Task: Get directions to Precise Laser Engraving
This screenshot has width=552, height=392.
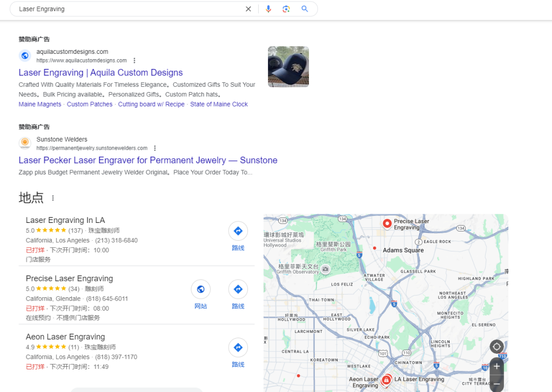Action: click(x=238, y=290)
